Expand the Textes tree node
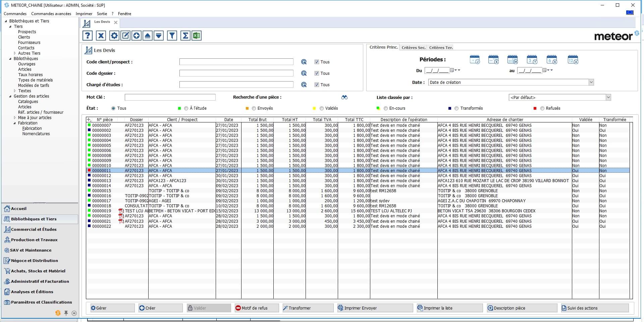644x322 pixels. (x=15, y=91)
